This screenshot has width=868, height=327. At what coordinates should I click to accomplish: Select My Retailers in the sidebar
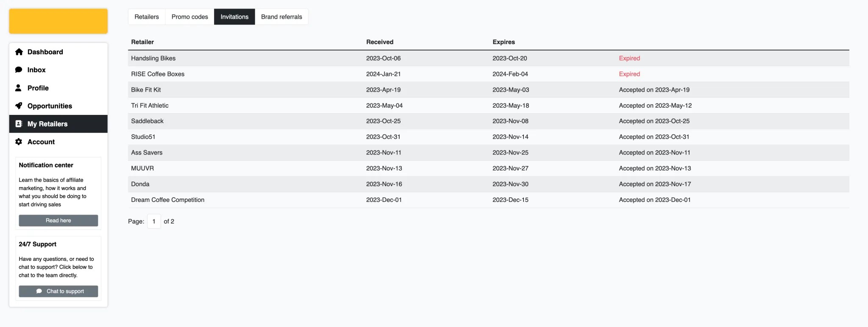click(x=58, y=124)
